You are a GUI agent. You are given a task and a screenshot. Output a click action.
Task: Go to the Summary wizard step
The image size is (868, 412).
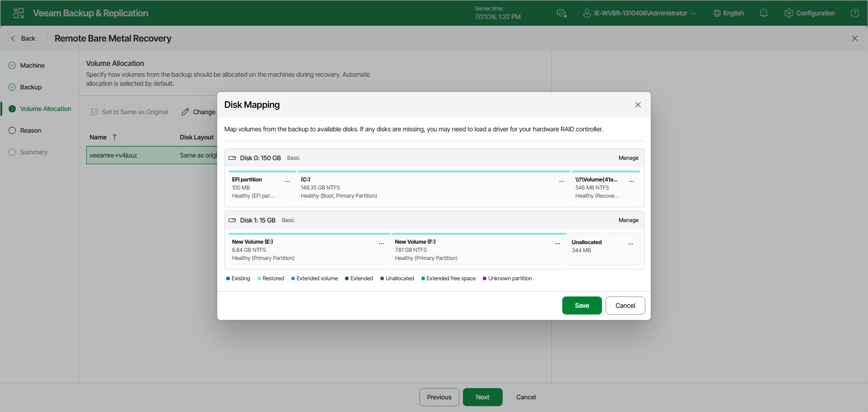(x=33, y=152)
